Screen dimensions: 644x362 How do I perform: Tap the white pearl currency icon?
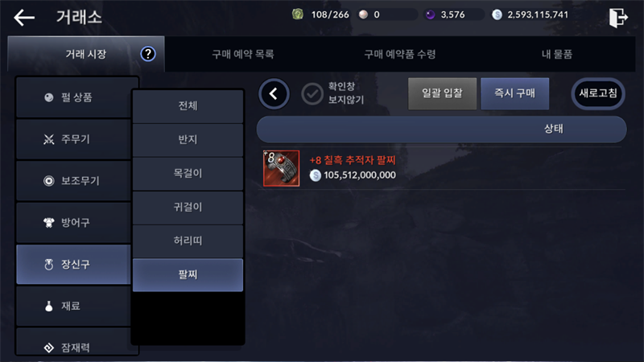[x=363, y=14]
